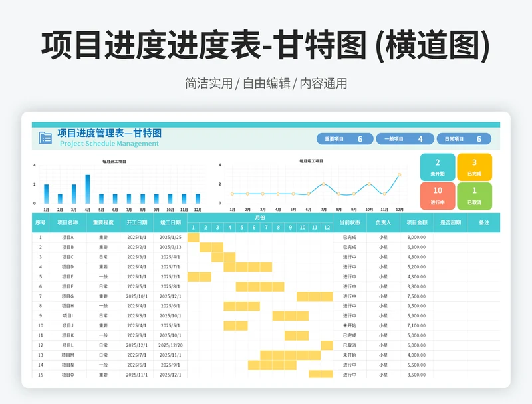Click the January bar in 每月开工项目 chart

click(46, 194)
